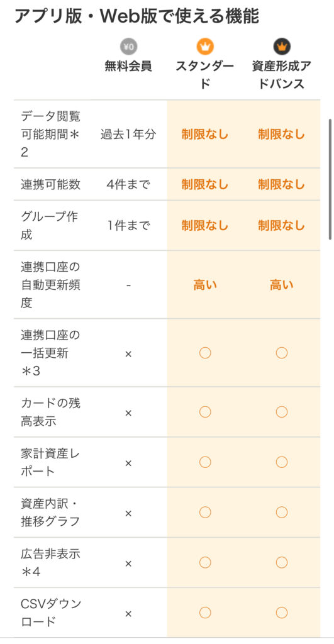Click the vertical scrollbar thumb on right

(x=330, y=179)
